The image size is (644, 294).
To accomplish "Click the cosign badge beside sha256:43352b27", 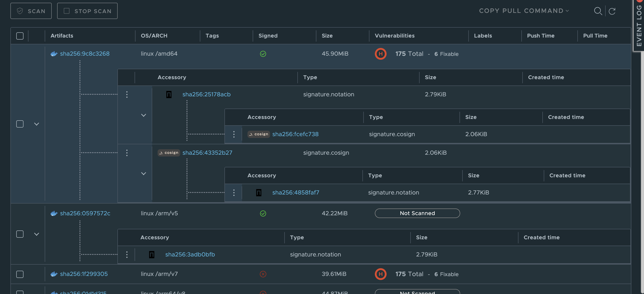I will (169, 153).
